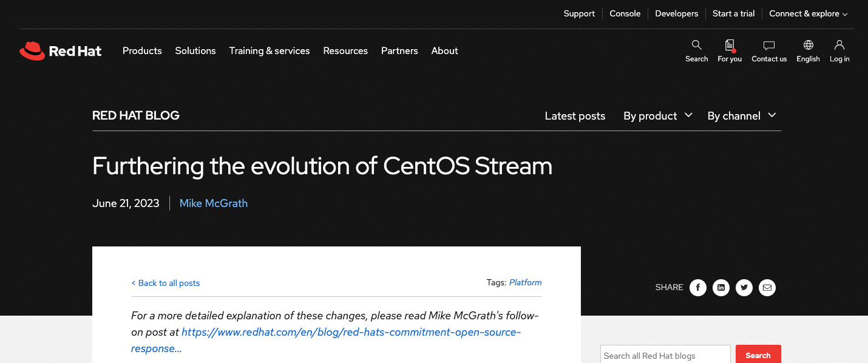Open the For you icon
This screenshot has height=363, width=868.
(x=730, y=51)
